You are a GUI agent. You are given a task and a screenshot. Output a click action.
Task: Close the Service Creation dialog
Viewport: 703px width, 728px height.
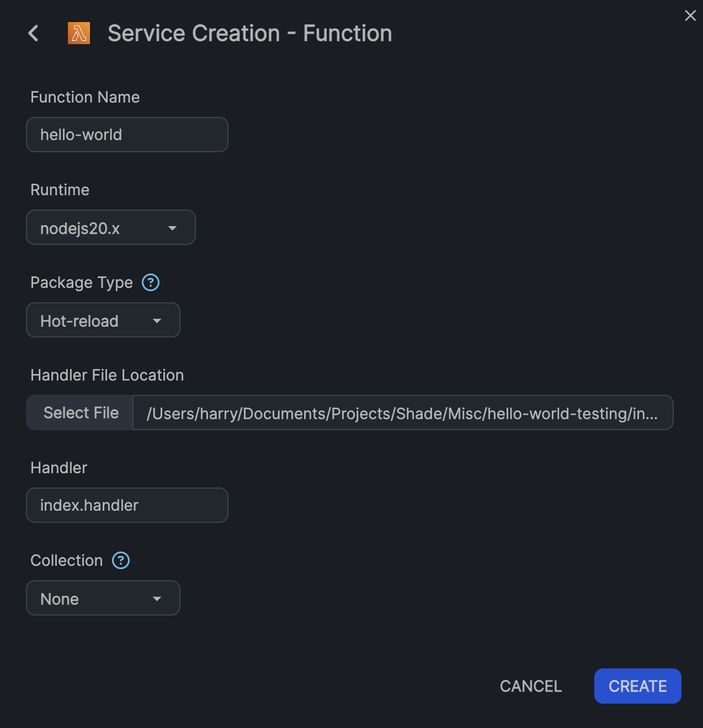[x=690, y=15]
